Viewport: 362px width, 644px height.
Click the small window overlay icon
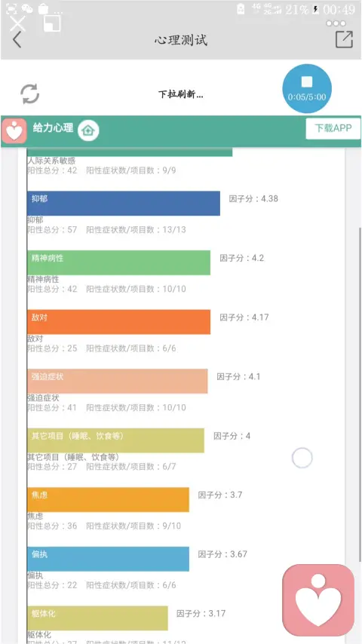(52, 23)
